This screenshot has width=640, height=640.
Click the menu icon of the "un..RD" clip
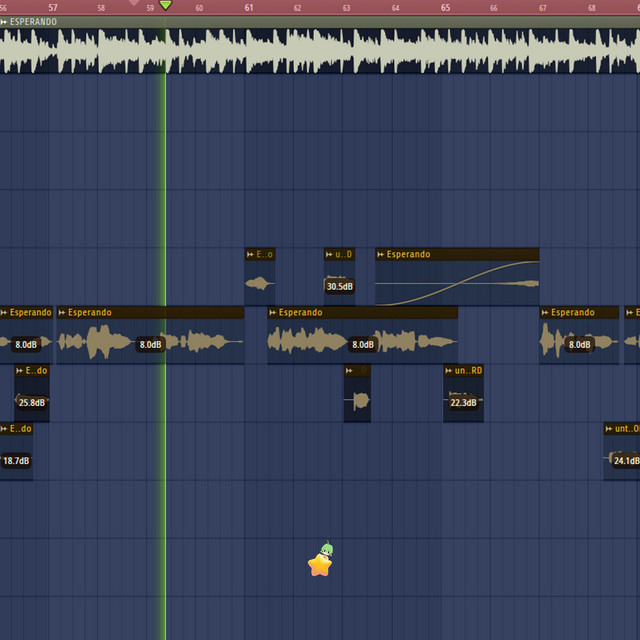point(448,371)
